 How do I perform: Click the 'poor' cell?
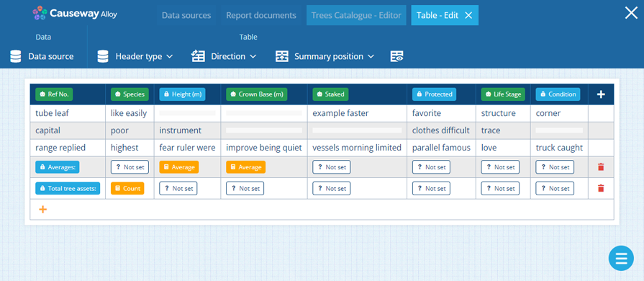(x=130, y=130)
